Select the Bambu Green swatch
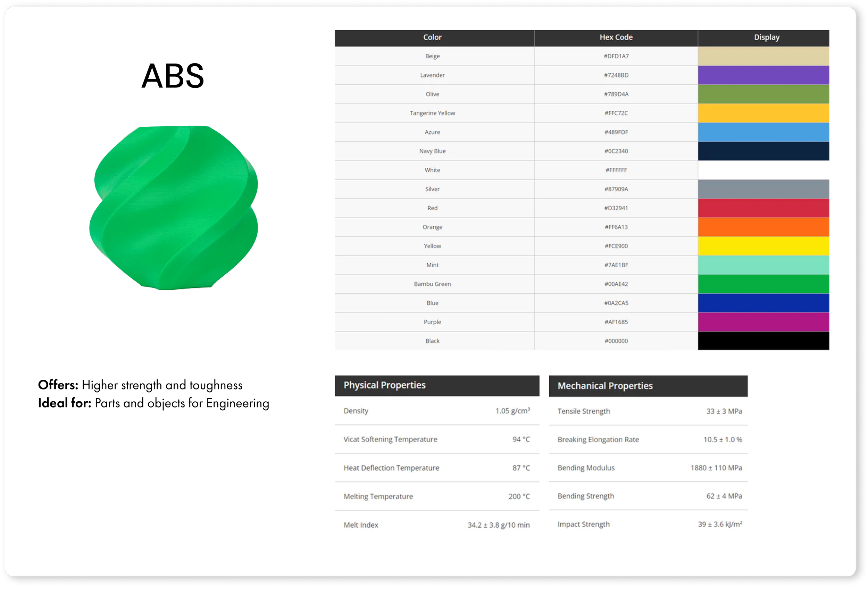 (763, 284)
